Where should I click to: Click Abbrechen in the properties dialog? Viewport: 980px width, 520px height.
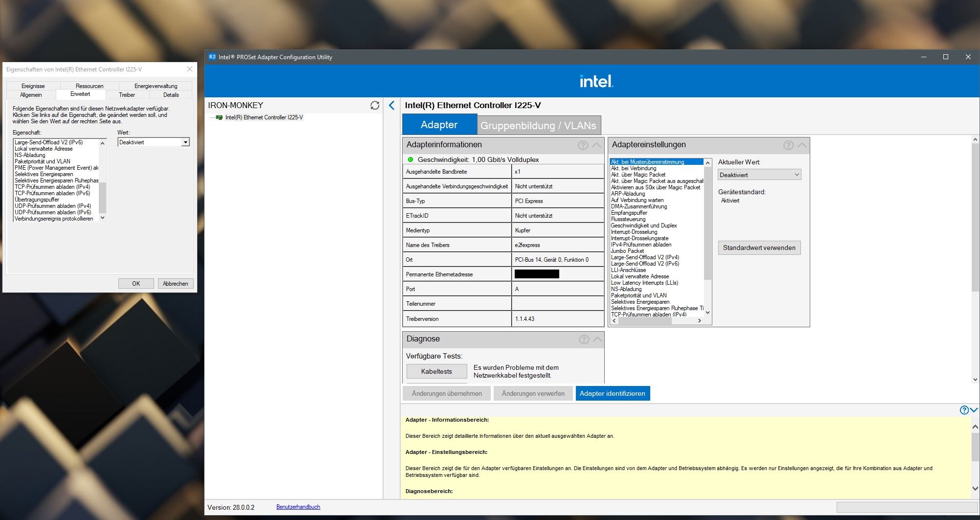[175, 284]
